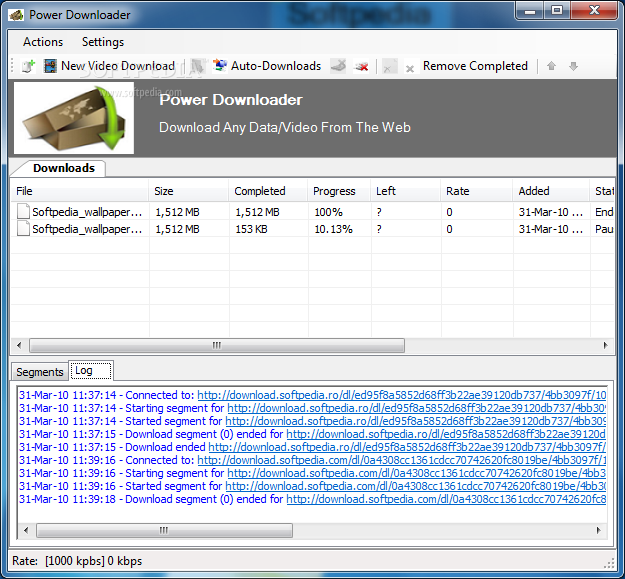Open the 11:39:16 Started segment link
The width and height of the screenshot is (625, 579).
tap(416, 486)
